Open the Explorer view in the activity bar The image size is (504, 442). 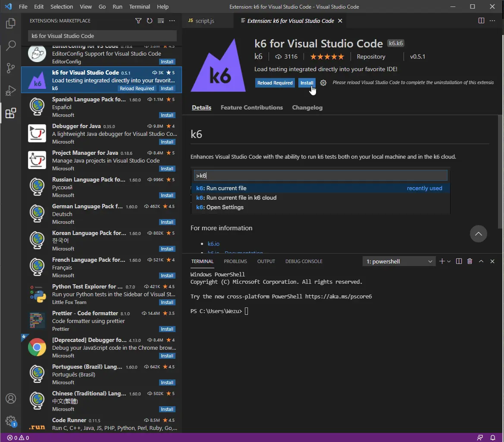click(x=11, y=24)
